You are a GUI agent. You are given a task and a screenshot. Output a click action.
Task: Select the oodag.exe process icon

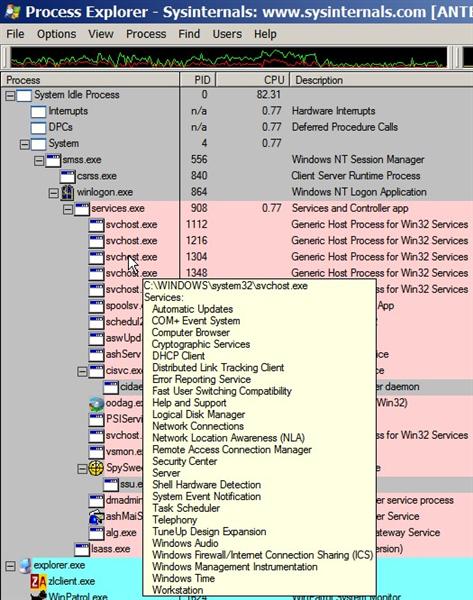(x=96, y=403)
